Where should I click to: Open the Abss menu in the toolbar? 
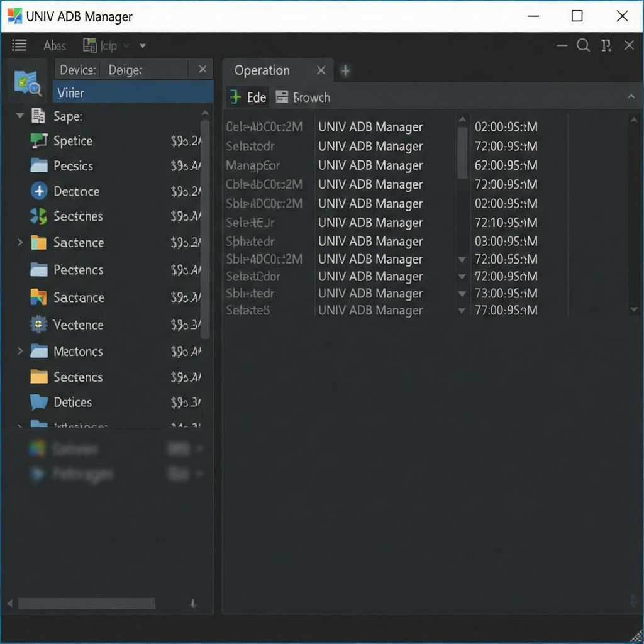55,45
